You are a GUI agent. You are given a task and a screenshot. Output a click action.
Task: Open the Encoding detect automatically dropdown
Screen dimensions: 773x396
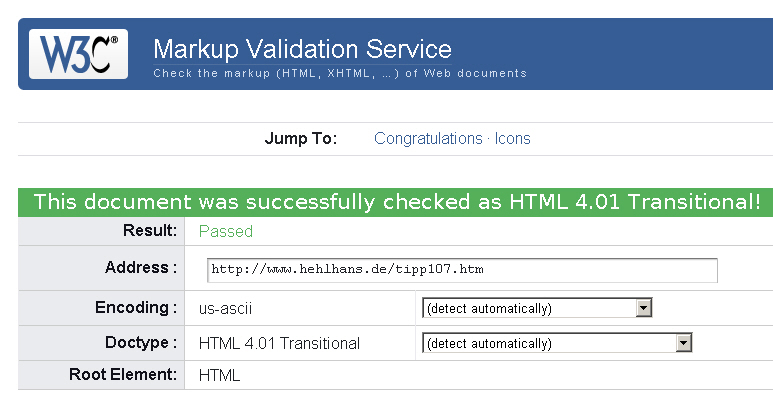(537, 308)
